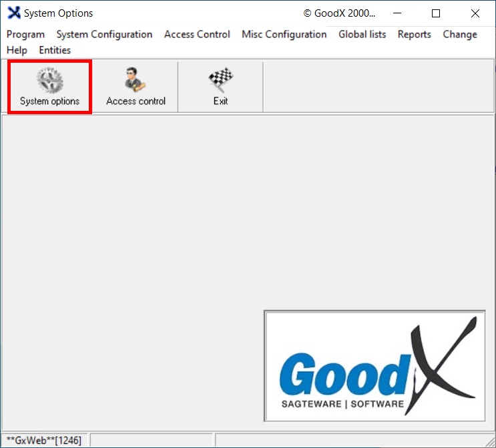496x448 pixels.
Task: Maximize the System Options window
Action: pos(436,13)
